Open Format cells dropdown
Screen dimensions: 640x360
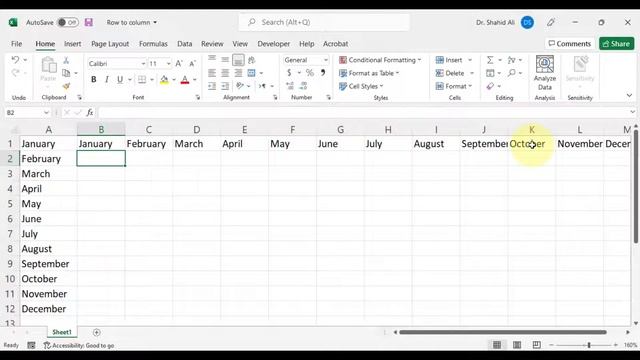click(454, 86)
